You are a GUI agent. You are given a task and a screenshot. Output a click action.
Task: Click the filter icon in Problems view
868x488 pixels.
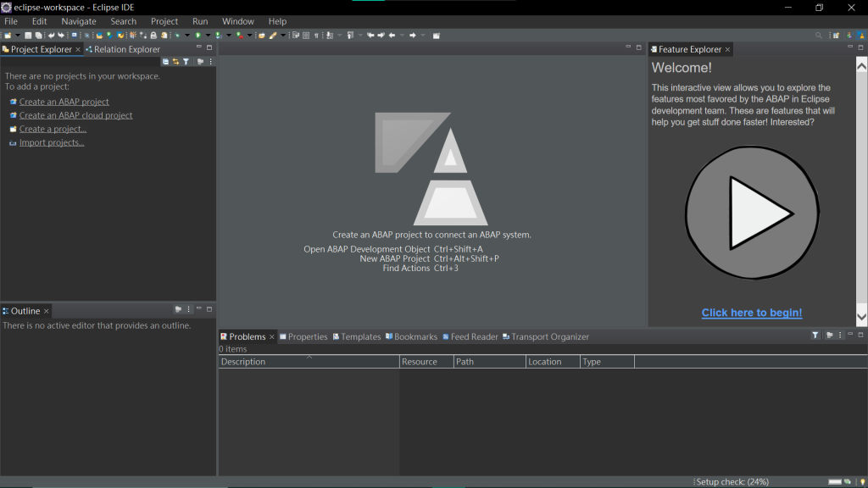click(815, 335)
